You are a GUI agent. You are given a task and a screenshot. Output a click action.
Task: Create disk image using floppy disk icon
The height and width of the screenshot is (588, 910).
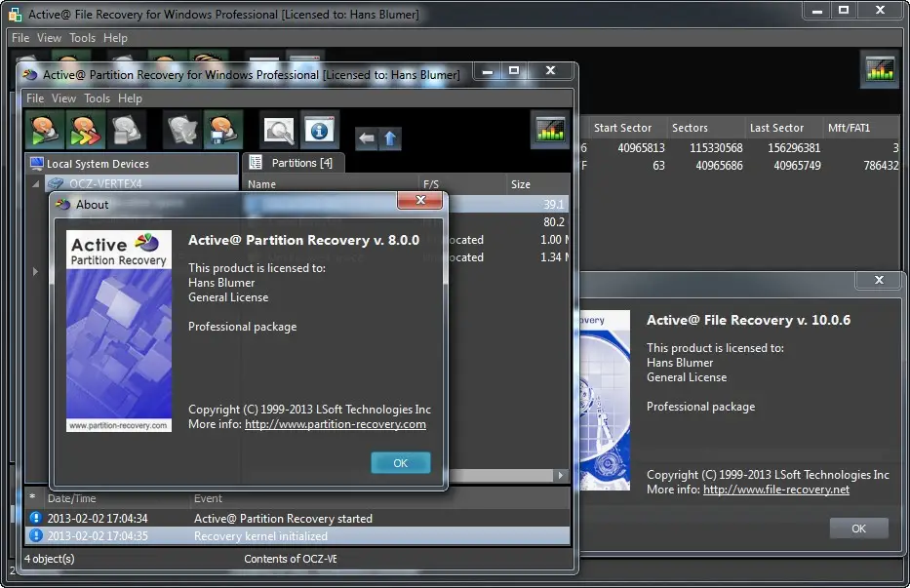coord(222,130)
